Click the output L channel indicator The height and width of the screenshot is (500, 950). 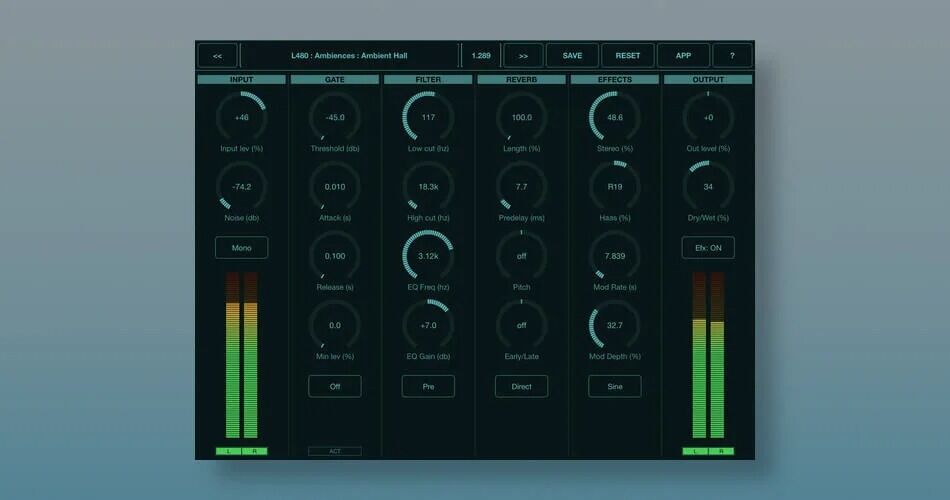(695, 451)
